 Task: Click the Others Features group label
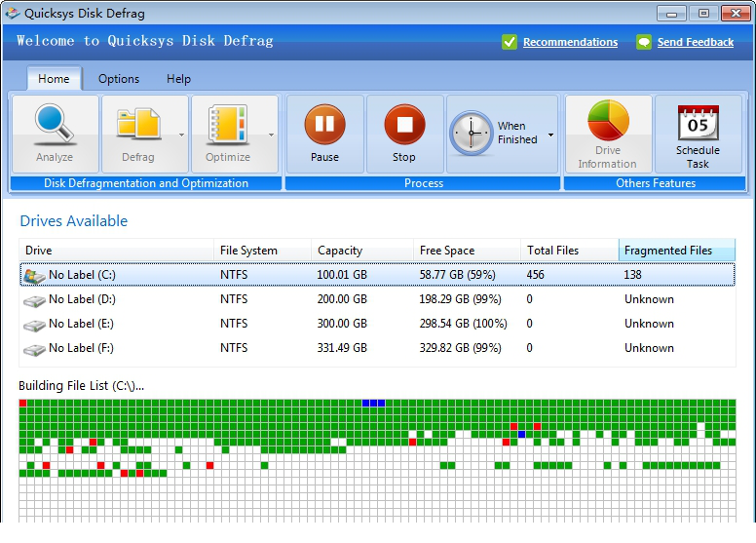[x=656, y=183]
